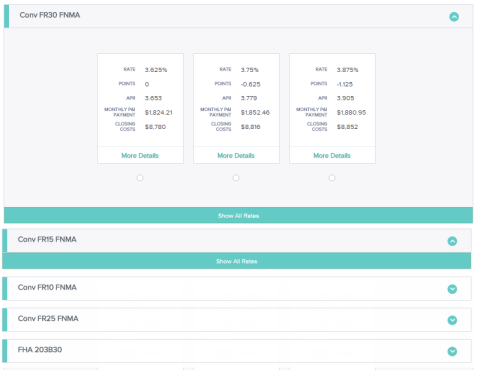The width and height of the screenshot is (477, 370).
Task: Click Show All Rates under Conv FR30 FNMA
Action: [238, 215]
